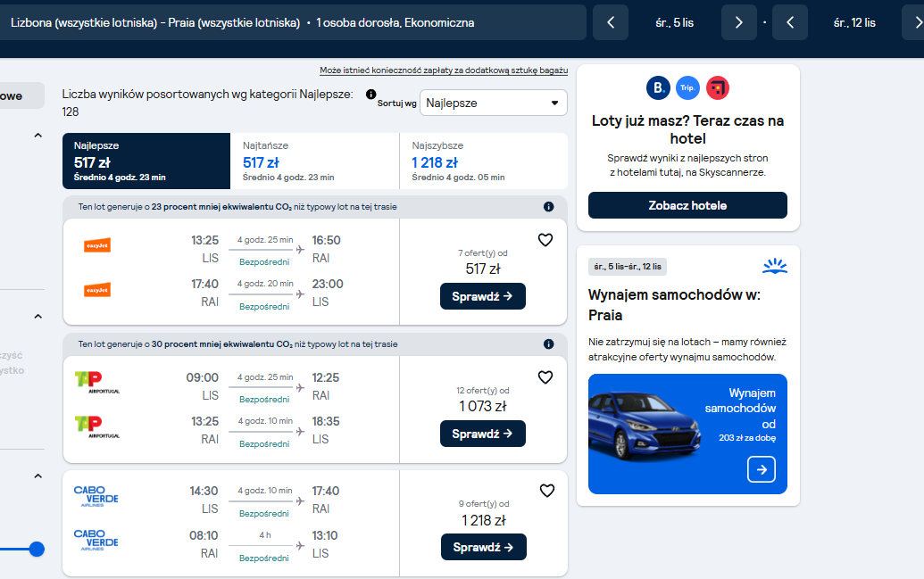924x579 pixels.
Task: Switch to the Najtańsze tab
Action: 314,161
